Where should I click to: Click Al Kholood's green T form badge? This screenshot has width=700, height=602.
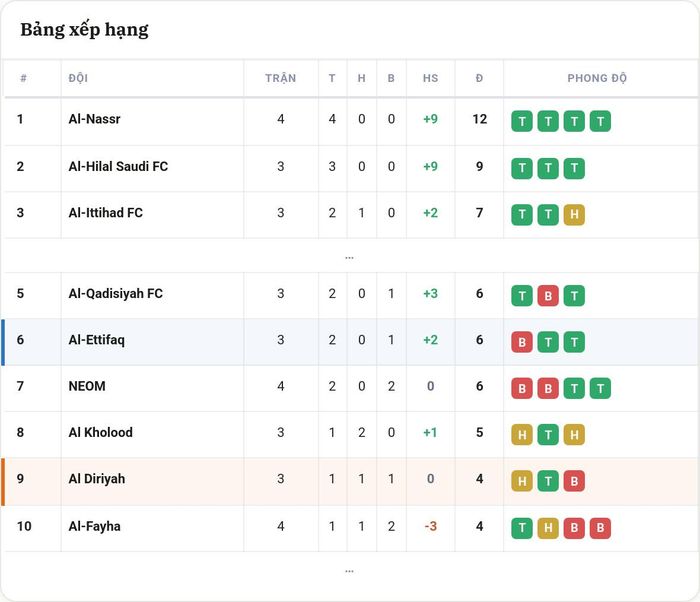[x=548, y=435]
